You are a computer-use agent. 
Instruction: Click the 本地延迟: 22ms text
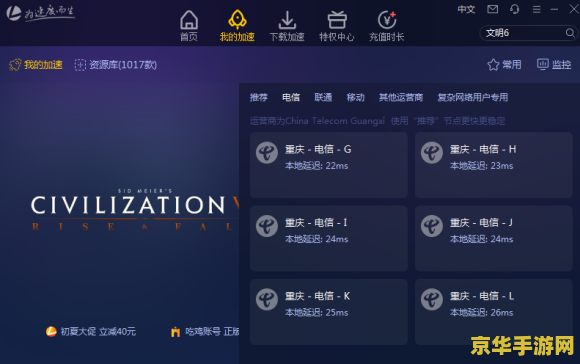coord(317,166)
